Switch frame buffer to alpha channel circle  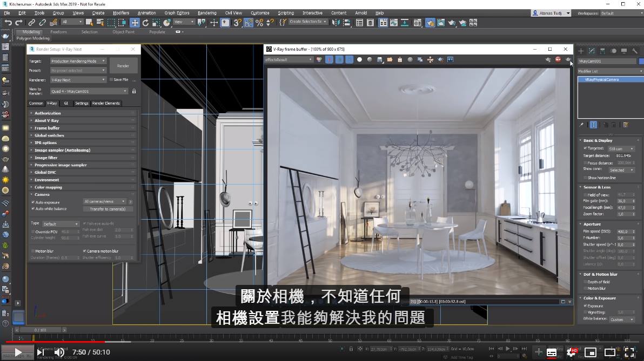point(359,59)
